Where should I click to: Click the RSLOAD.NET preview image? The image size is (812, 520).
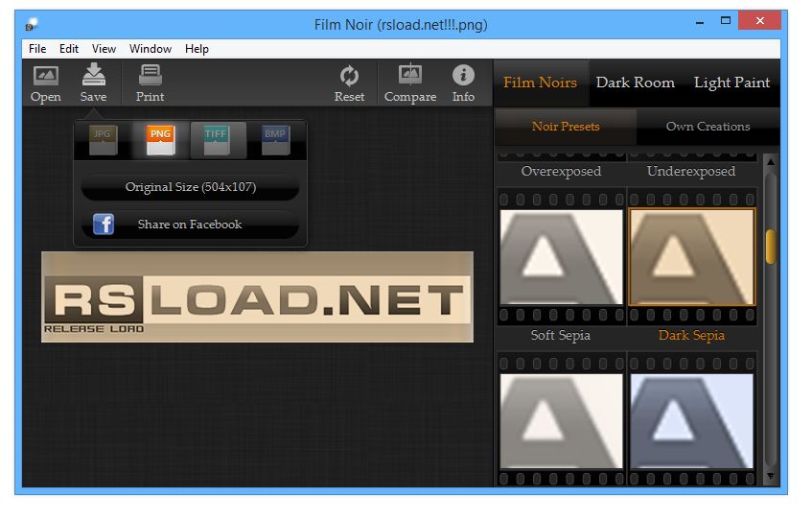(257, 297)
